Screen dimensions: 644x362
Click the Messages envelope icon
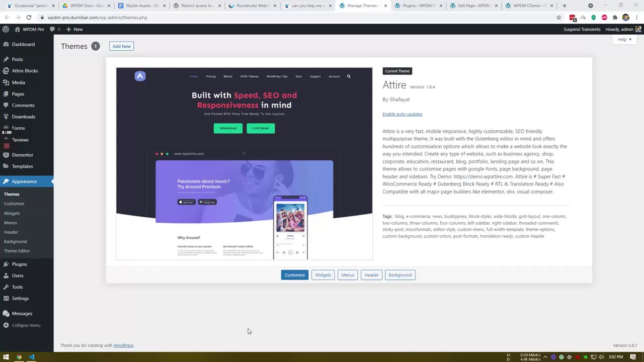coord(6,314)
